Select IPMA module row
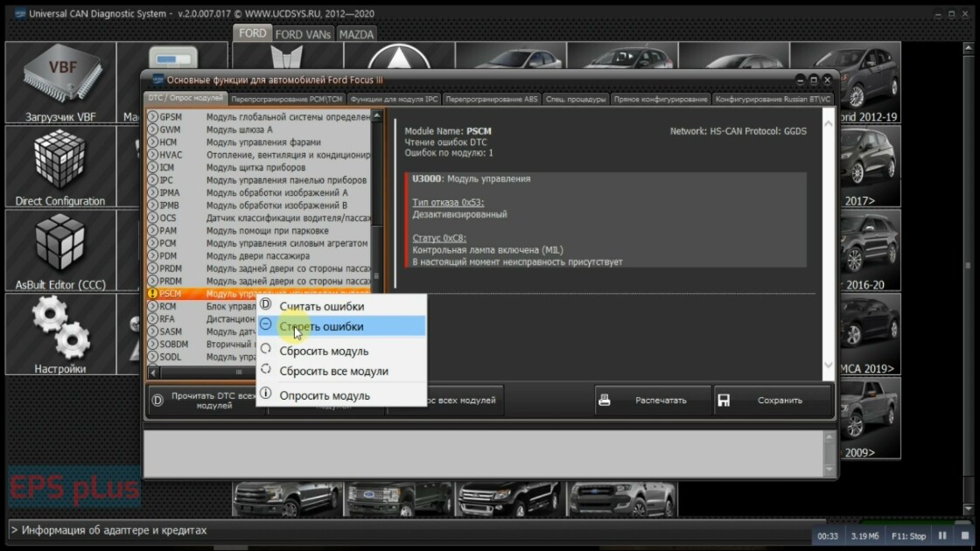 [259, 192]
